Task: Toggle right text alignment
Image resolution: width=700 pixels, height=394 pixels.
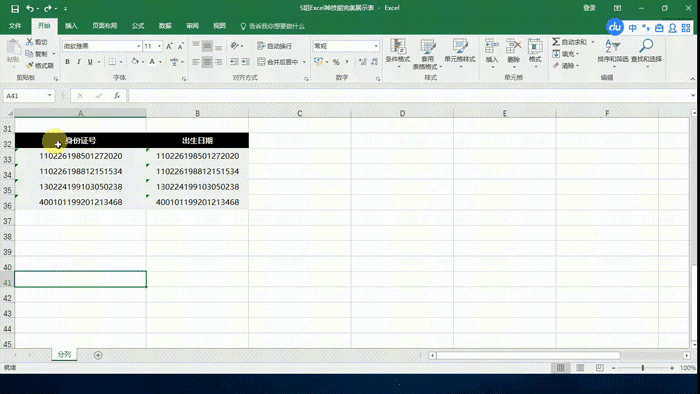Action: (218, 62)
